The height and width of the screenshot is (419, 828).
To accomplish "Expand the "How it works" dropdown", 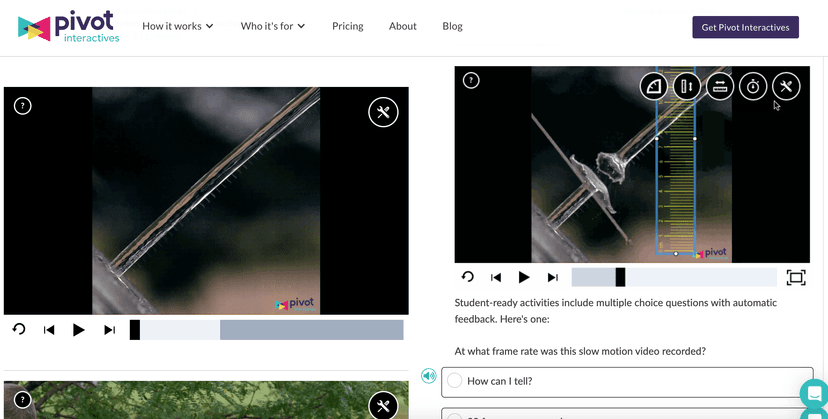I will pyautogui.click(x=178, y=26).
